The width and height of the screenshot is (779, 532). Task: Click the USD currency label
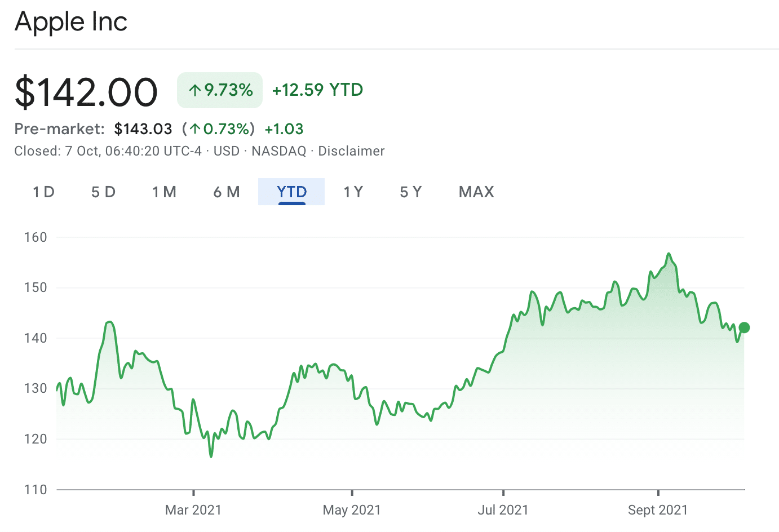click(x=227, y=151)
